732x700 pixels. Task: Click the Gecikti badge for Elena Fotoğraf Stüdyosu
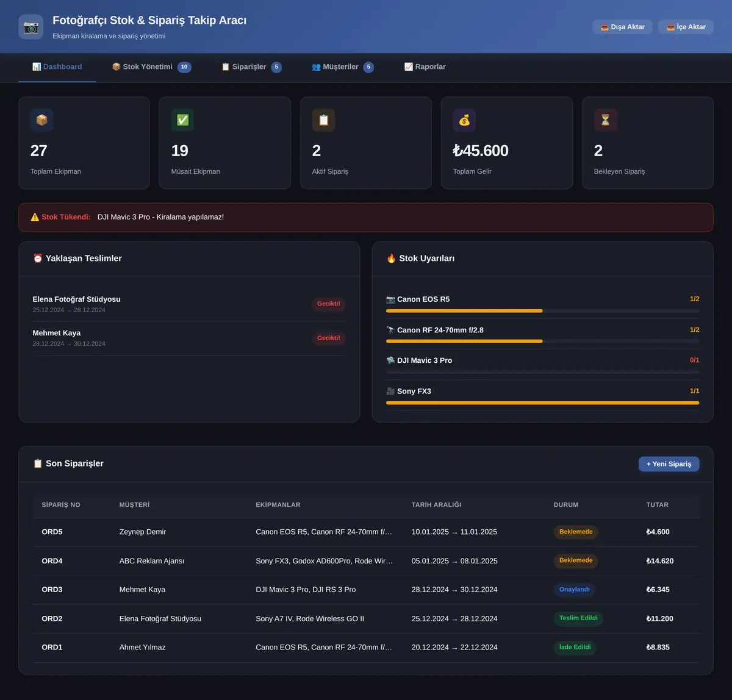[329, 304]
